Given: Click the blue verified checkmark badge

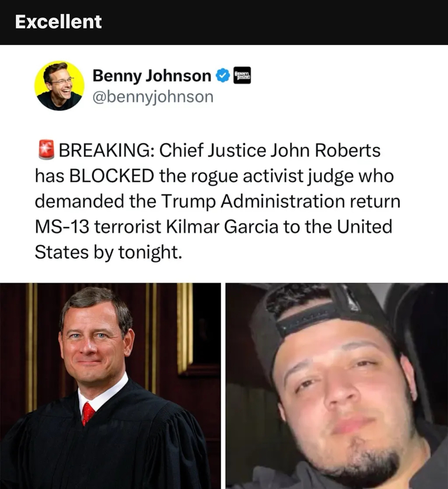Looking at the screenshot, I should click(223, 75).
